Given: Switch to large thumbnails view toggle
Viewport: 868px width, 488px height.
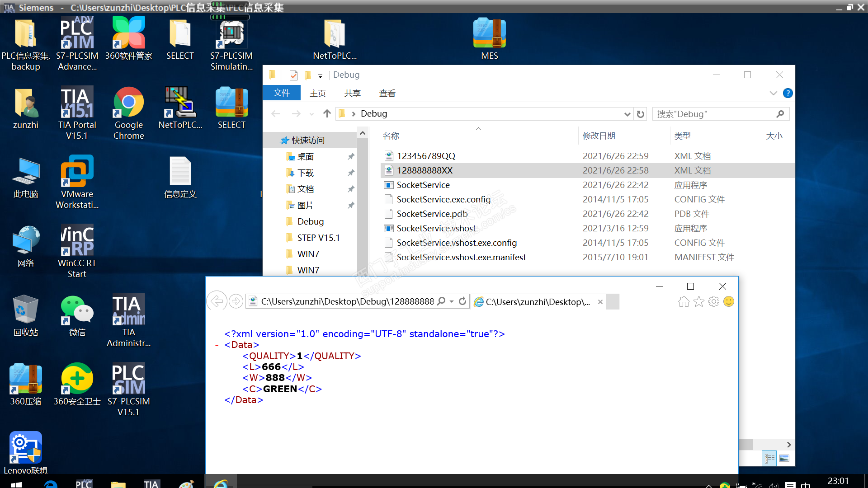Looking at the screenshot, I should click(x=784, y=458).
